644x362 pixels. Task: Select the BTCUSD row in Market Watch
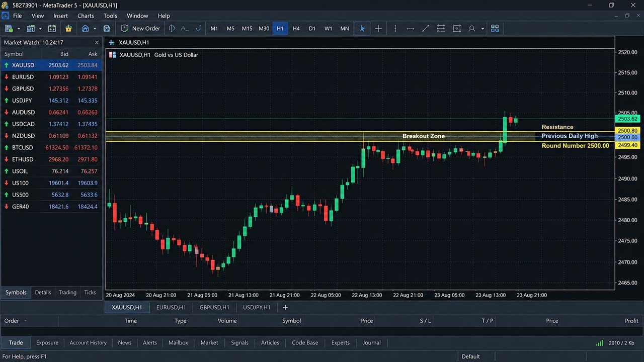tap(51, 147)
